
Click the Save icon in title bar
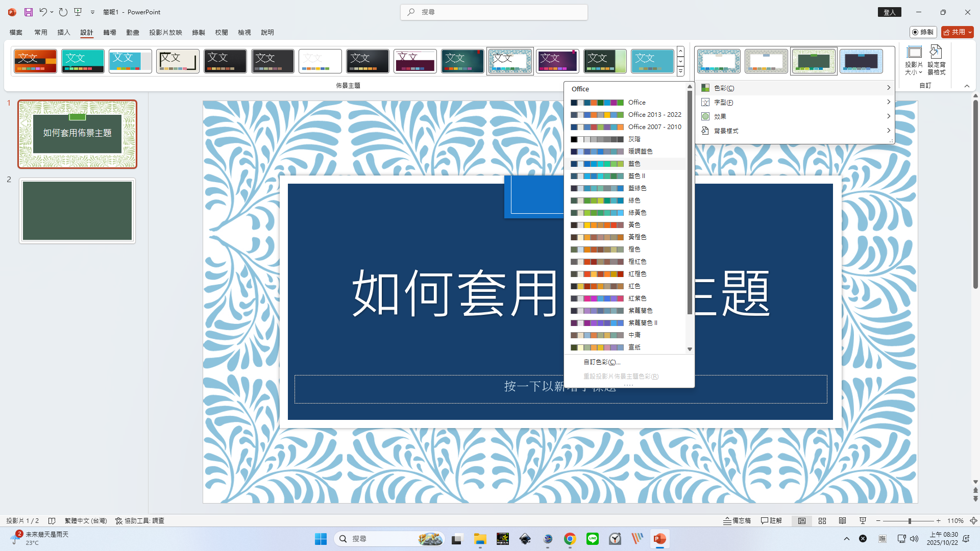point(29,12)
